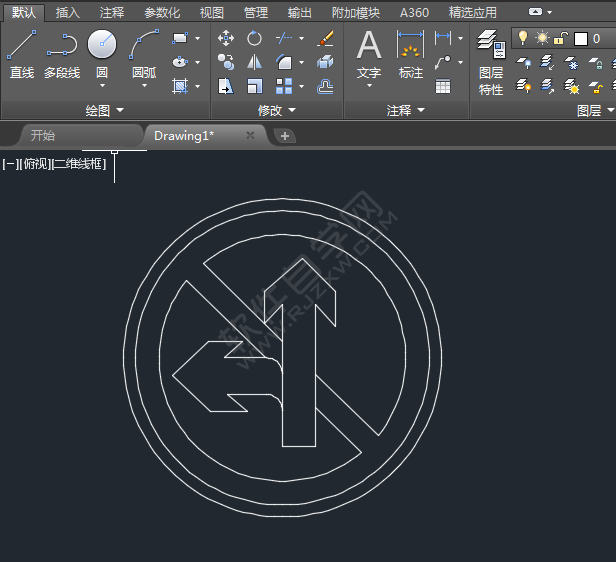This screenshot has height=562, width=616.
Task: Select the Array tool icon
Action: 284,86
